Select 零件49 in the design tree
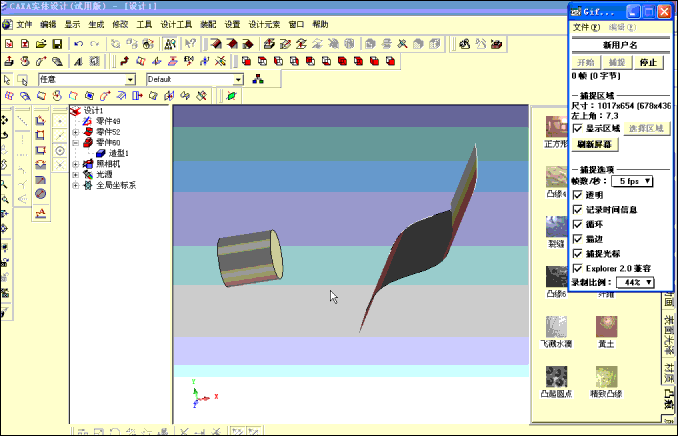Screen dimensions: 678x436 (x=108, y=121)
